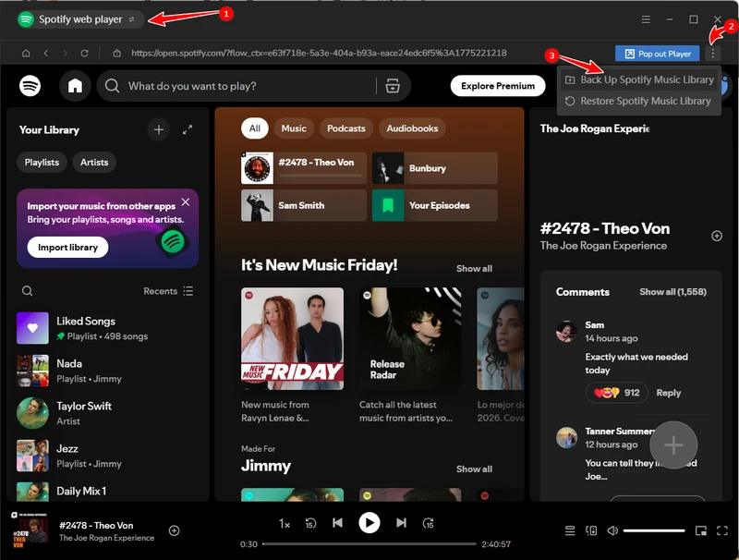Image resolution: width=739 pixels, height=560 pixels.
Task: Filter library by Artists
Action: 94,162
